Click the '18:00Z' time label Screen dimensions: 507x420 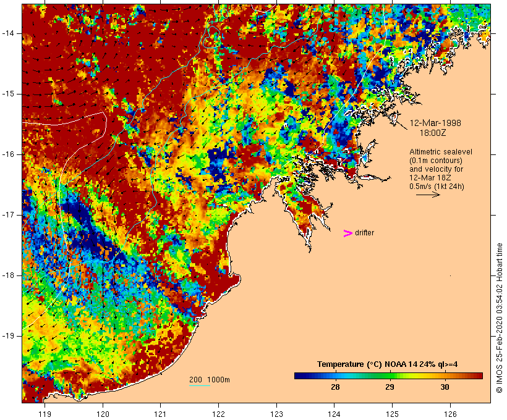pos(433,133)
